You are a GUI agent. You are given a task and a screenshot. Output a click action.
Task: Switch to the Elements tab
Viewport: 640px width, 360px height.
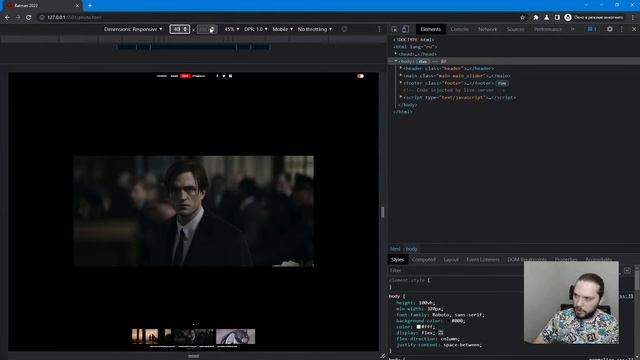coord(431,29)
